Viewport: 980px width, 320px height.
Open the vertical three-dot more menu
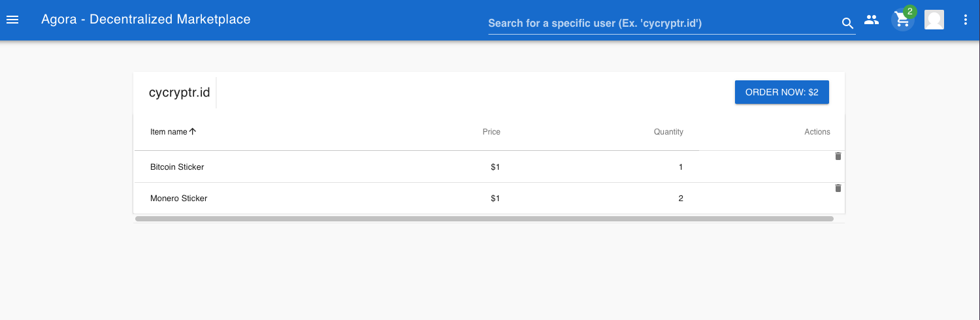coord(966,20)
